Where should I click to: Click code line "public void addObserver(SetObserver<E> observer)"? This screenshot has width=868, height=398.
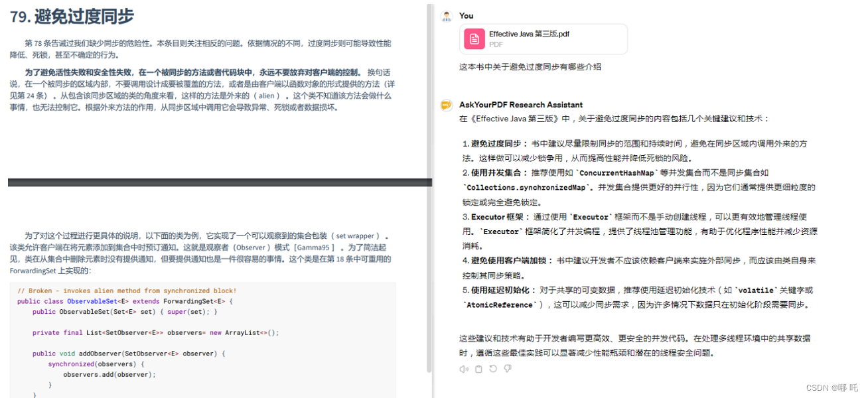coord(129,354)
